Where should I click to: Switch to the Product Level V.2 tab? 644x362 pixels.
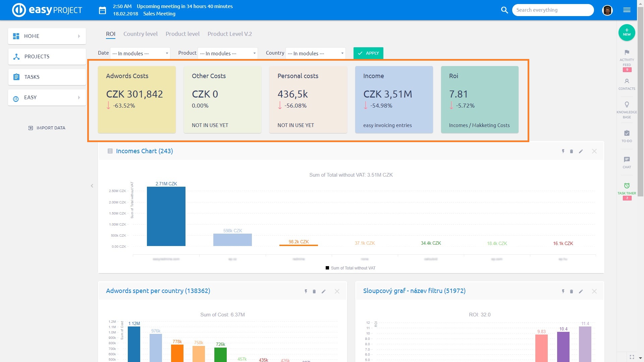coord(229,34)
